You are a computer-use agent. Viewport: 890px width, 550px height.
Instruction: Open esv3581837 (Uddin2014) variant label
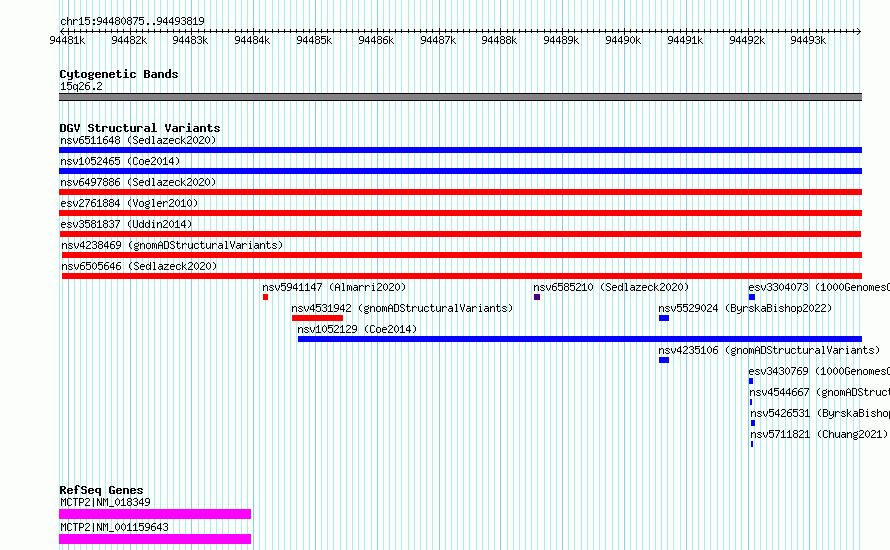pos(126,224)
